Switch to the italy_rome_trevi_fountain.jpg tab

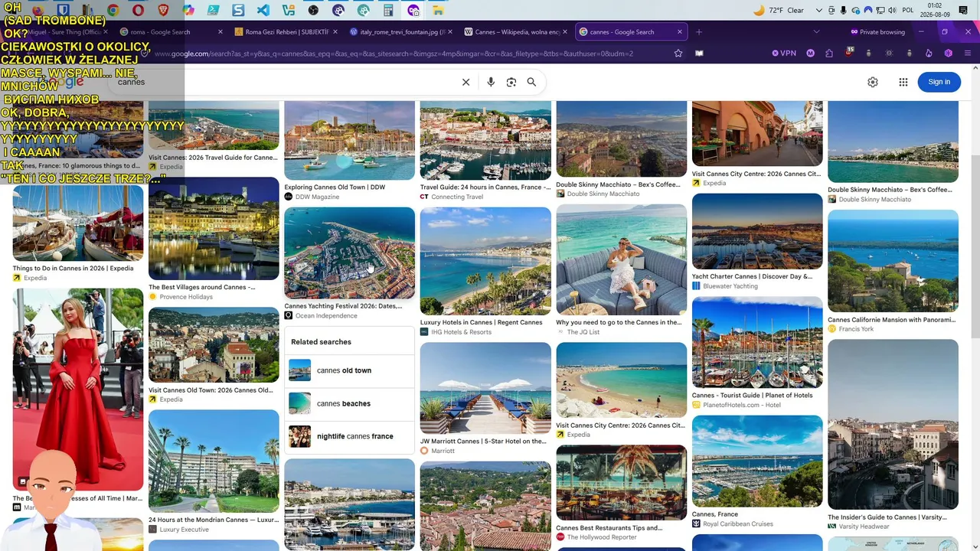click(x=400, y=32)
